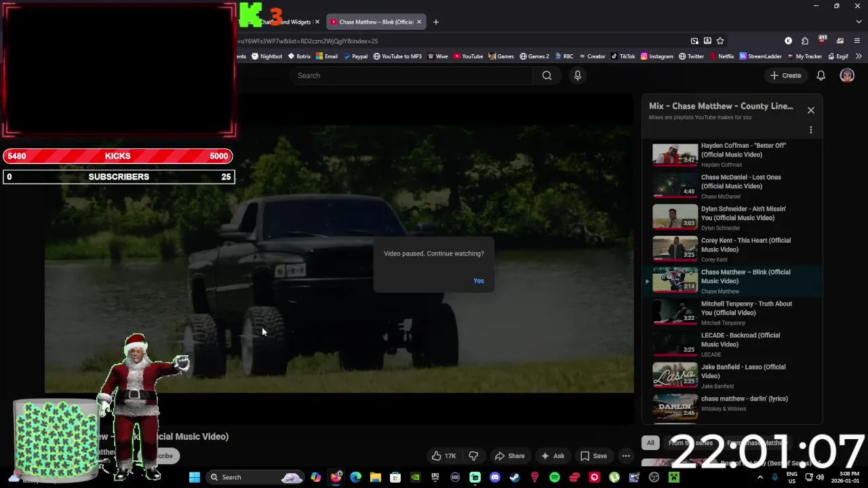The width and height of the screenshot is (868, 488).
Task: Open the volume speaker tray icon
Action: [x=820, y=477]
